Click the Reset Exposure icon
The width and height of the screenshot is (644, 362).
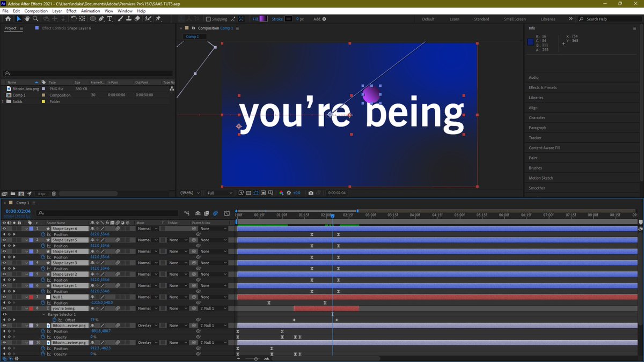tap(289, 193)
